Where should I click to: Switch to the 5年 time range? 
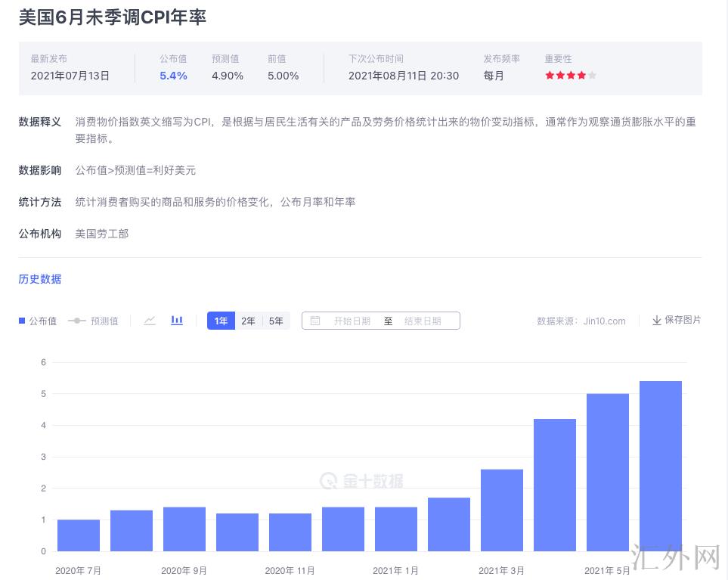[x=276, y=321]
